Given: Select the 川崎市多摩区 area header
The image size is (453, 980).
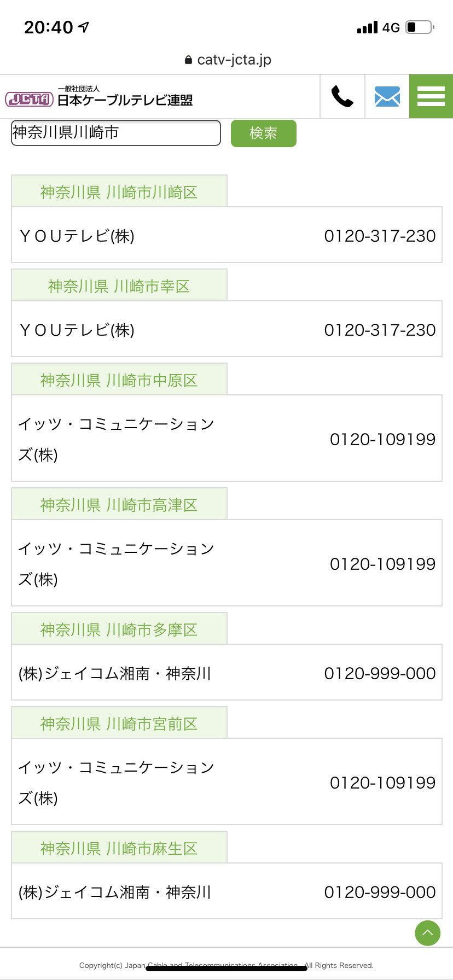Looking at the screenshot, I should pyautogui.click(x=119, y=629).
